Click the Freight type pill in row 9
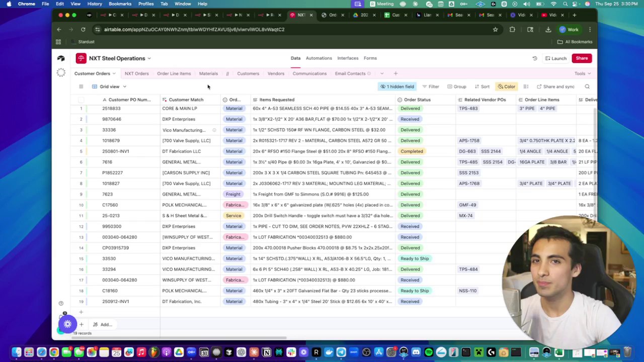Viewport: 644px width, 362px height. (x=233, y=194)
